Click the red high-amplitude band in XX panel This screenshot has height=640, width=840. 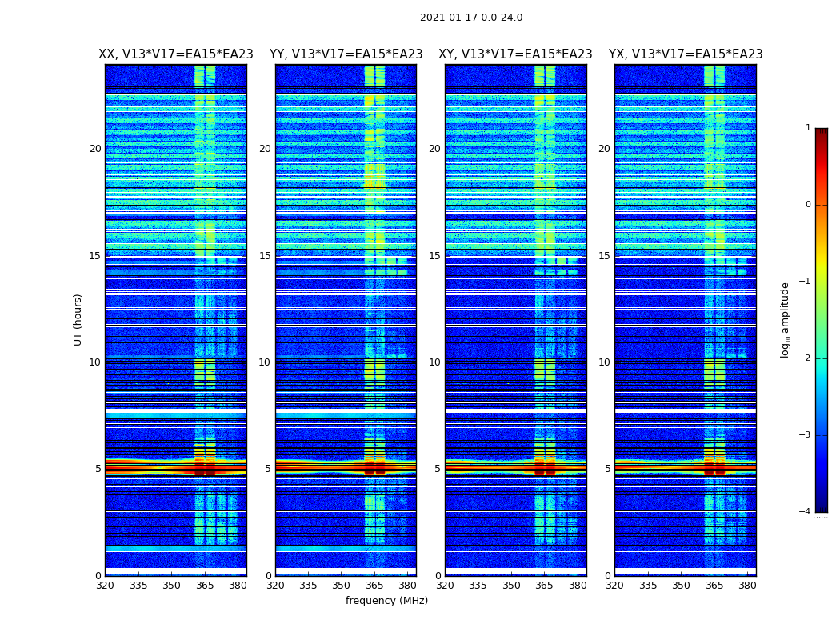tap(176, 467)
